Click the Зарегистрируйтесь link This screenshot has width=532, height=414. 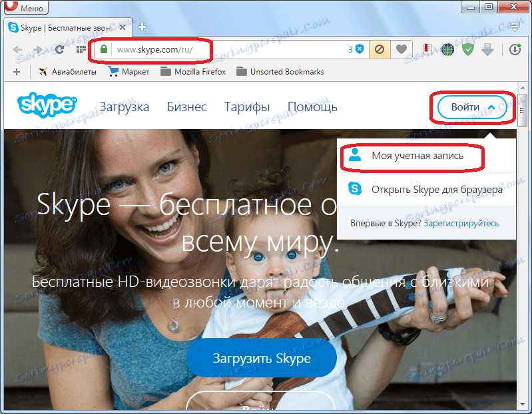point(461,224)
